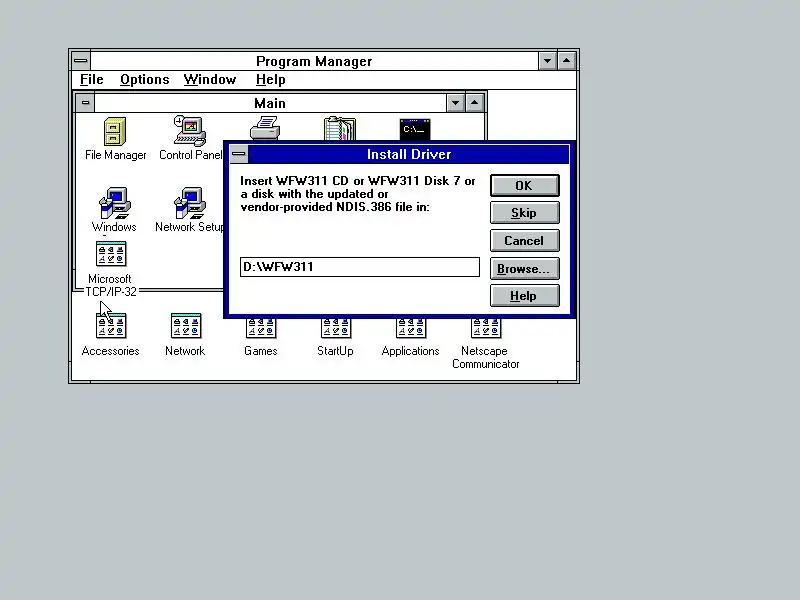The image size is (800, 600).
Task: Minimize the Main group window
Action: click(455, 103)
